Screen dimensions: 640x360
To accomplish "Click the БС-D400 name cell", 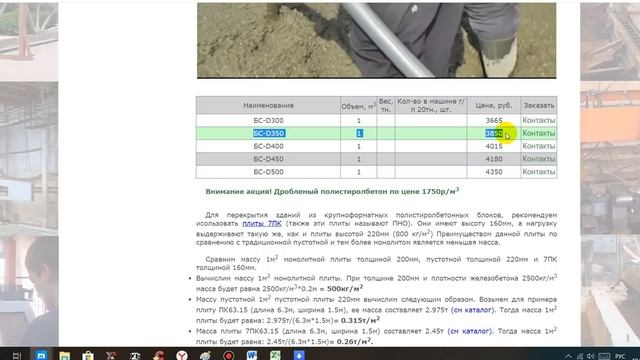I will pos(268,146).
